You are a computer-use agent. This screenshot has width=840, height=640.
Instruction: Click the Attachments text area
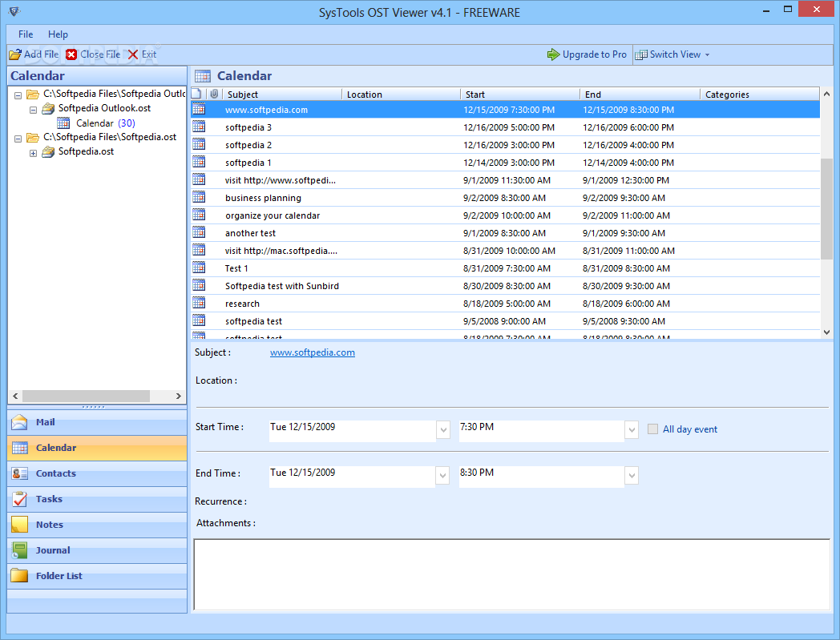pyautogui.click(x=511, y=574)
